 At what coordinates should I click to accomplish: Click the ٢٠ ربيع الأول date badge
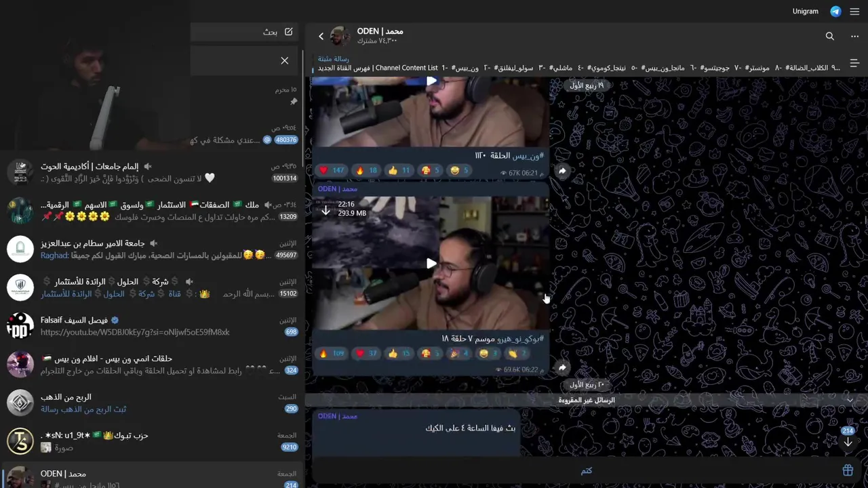point(587,385)
